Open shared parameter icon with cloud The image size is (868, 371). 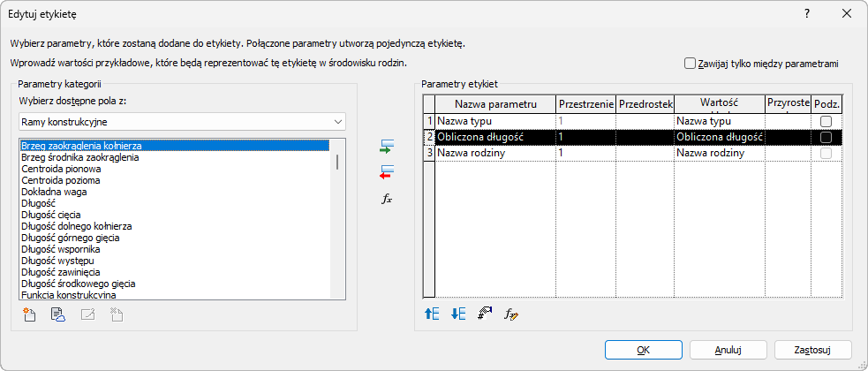[x=58, y=314]
